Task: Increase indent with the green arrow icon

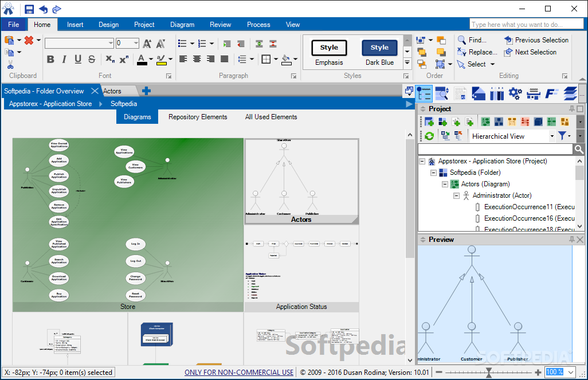Action: point(227,44)
